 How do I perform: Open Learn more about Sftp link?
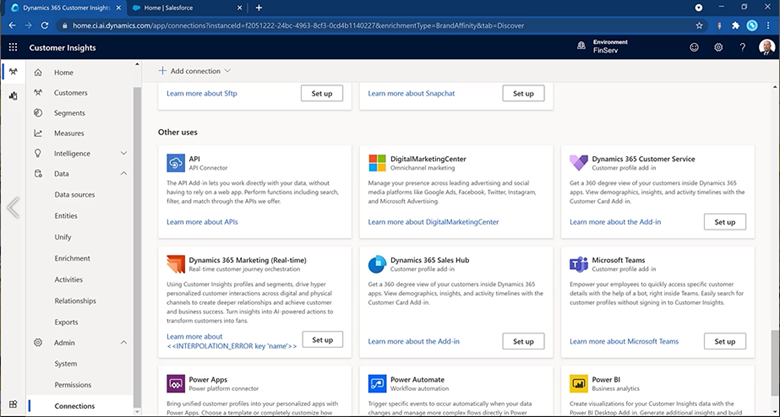(x=201, y=93)
